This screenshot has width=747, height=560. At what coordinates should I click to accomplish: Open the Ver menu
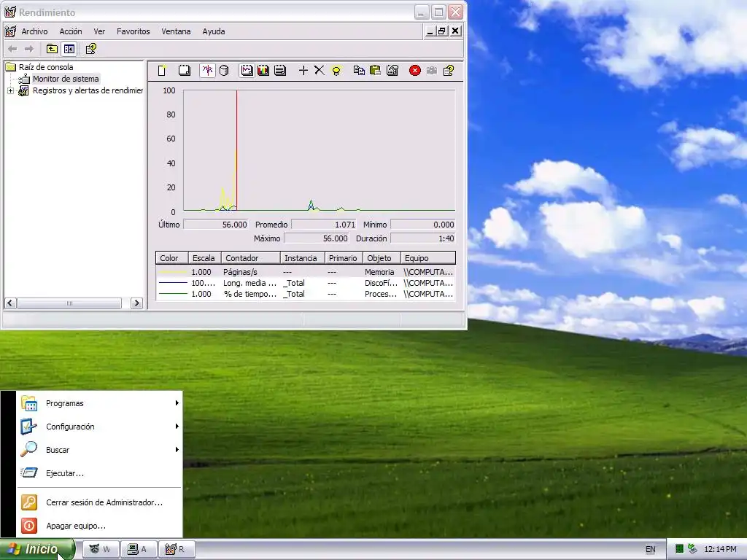coord(99,31)
